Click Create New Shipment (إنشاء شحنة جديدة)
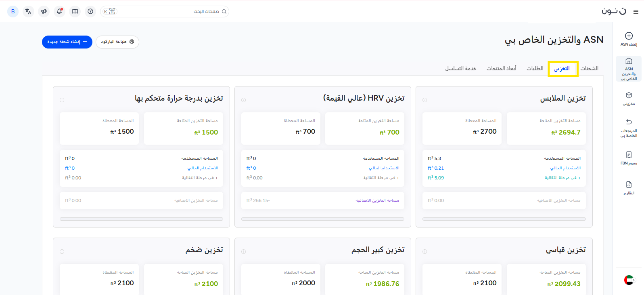Image resolution: width=644 pixels, height=295 pixels. click(x=67, y=42)
